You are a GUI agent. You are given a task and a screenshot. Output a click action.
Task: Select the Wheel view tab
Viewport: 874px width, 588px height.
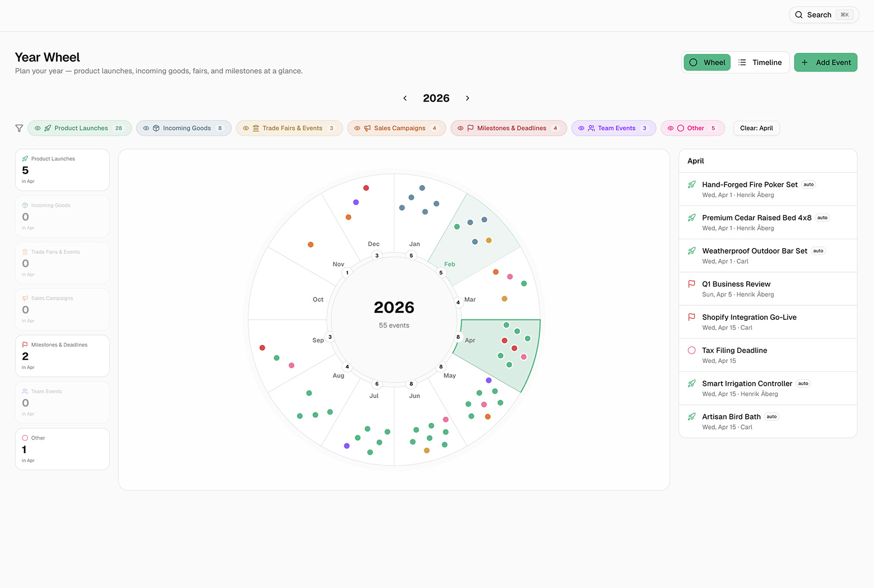[706, 62]
